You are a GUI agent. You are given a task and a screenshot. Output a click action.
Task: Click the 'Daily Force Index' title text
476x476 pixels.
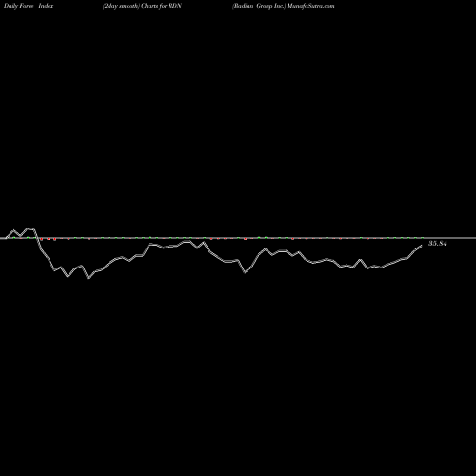point(29,6)
